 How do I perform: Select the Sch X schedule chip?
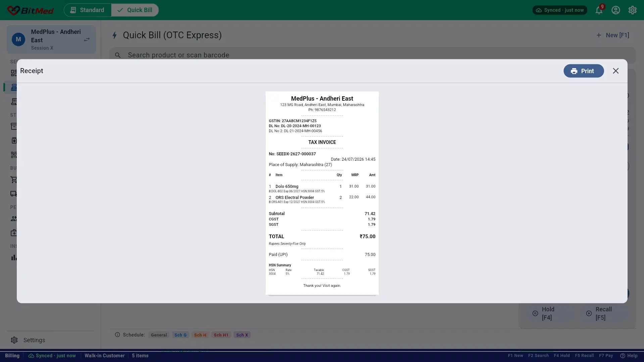(x=242, y=335)
